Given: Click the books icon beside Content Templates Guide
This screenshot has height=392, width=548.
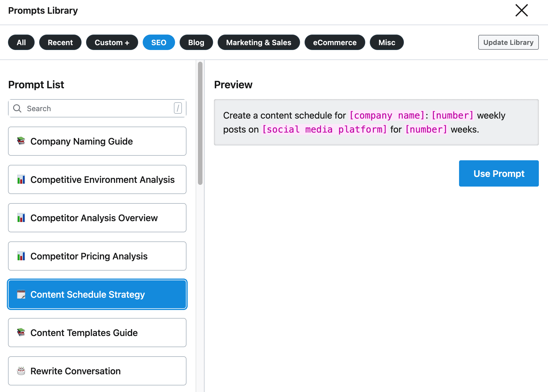Looking at the screenshot, I should point(21,333).
